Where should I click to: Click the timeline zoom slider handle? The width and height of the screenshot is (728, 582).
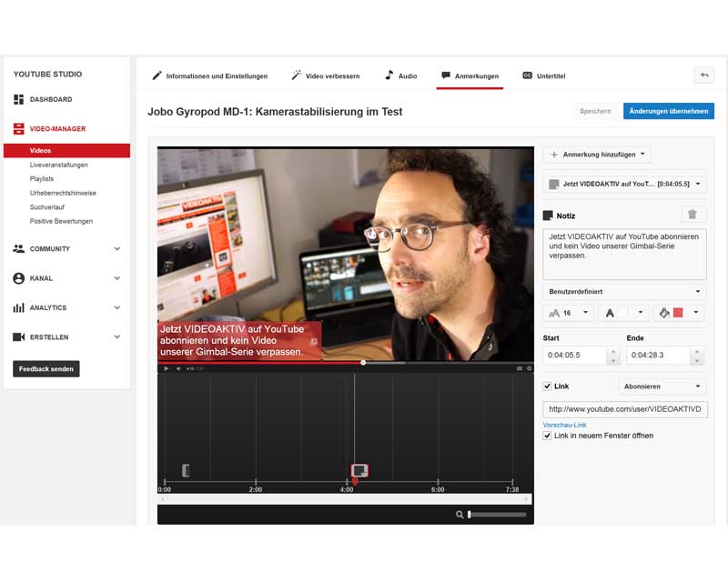pyautogui.click(x=470, y=514)
